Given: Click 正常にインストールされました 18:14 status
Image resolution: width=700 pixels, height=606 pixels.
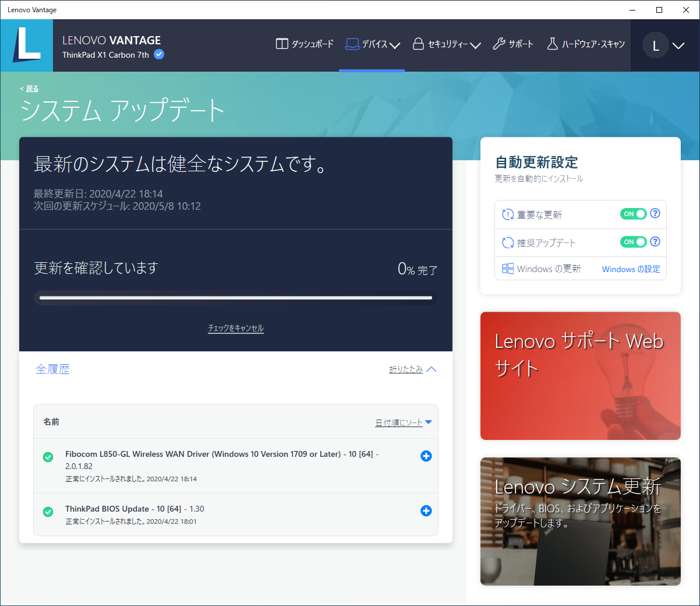Looking at the screenshot, I should [x=131, y=479].
